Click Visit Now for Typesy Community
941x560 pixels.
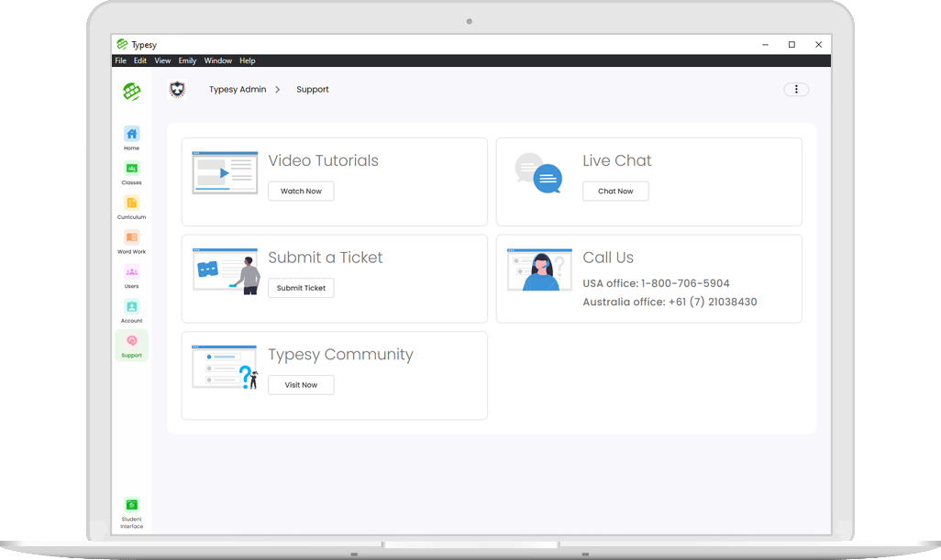(301, 385)
